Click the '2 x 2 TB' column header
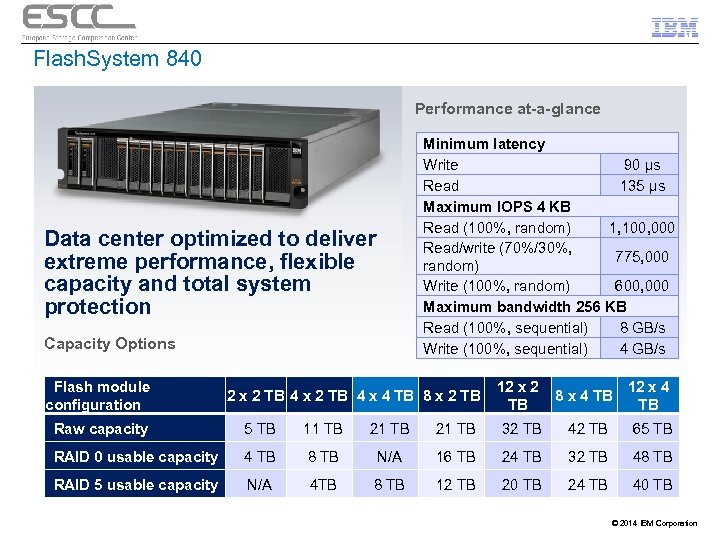720x540 pixels. pyautogui.click(x=256, y=395)
